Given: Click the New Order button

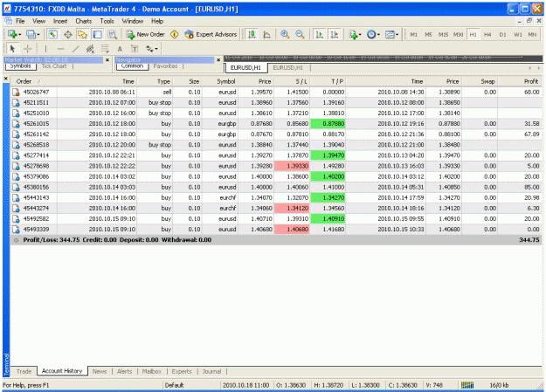Looking at the screenshot, I should coord(146,34).
